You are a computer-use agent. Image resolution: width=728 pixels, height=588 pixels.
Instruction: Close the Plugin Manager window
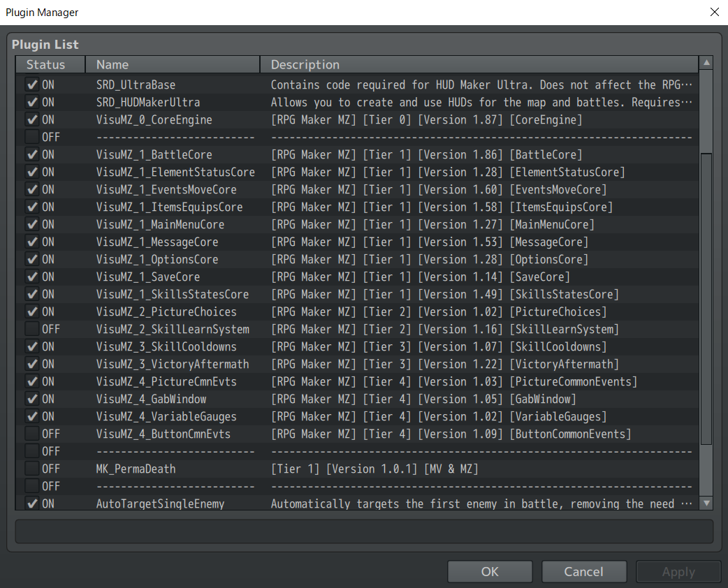715,12
